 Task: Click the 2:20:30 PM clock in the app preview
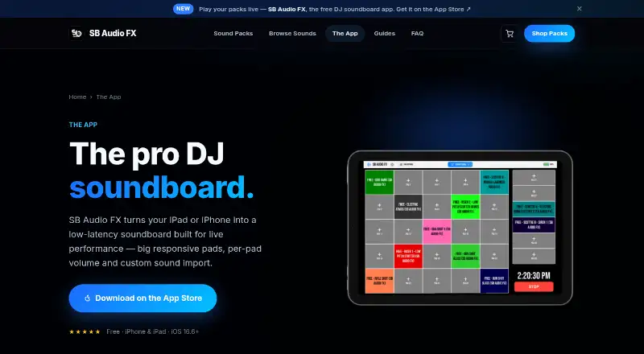[534, 276]
